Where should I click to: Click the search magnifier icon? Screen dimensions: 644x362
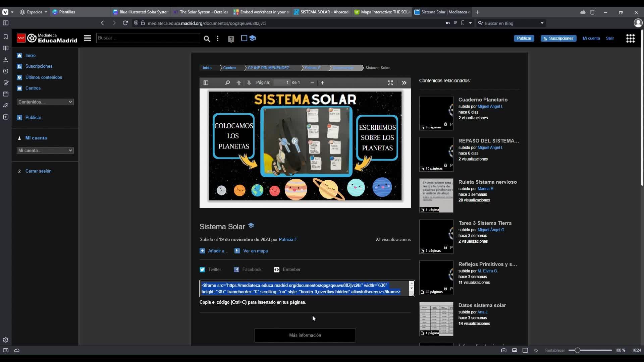(x=207, y=39)
